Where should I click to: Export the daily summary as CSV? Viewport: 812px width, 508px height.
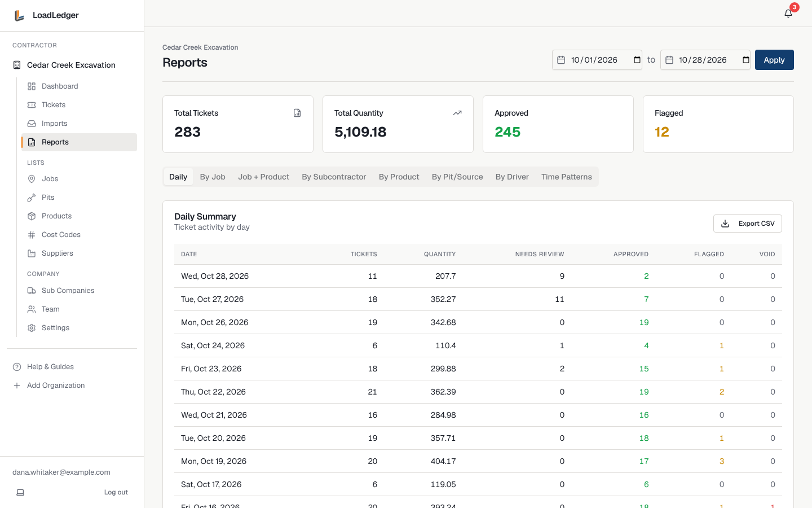point(748,224)
